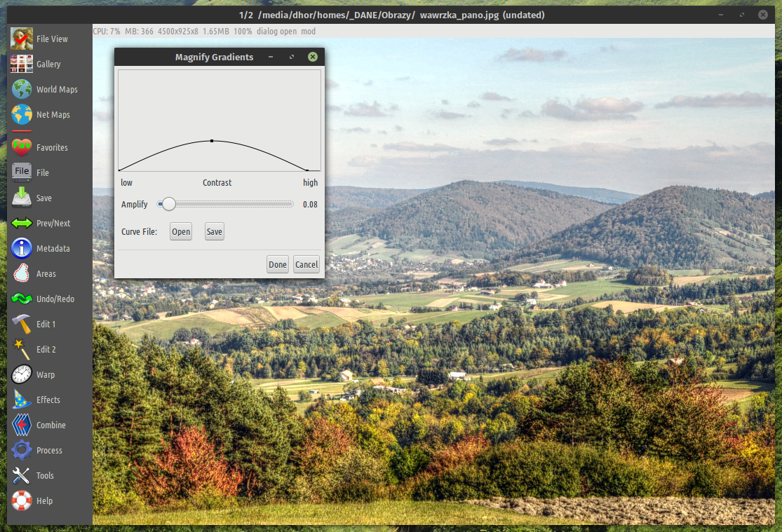Click the Amplify value 0.08
Screen dimensions: 782x532
coord(310,205)
